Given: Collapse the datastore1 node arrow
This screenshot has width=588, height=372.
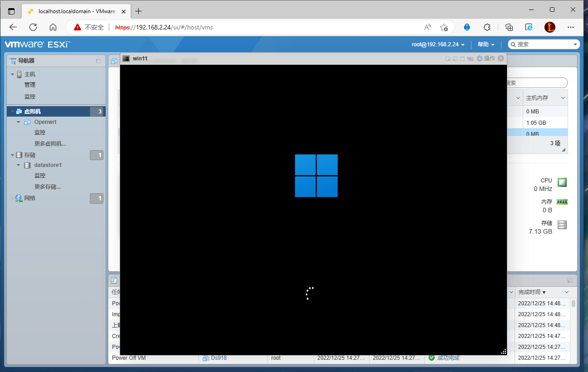Looking at the screenshot, I should point(19,165).
